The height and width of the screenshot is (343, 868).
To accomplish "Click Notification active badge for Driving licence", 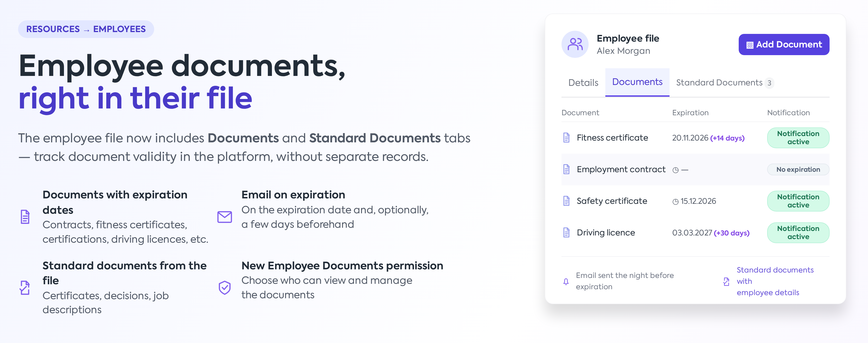I will coord(798,233).
